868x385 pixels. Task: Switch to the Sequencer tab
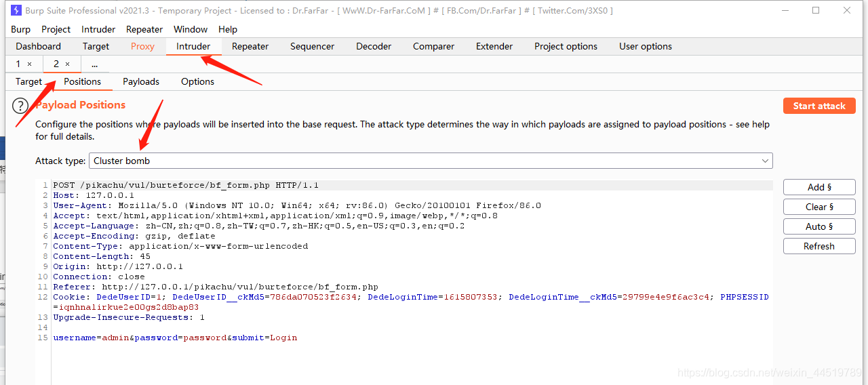312,46
